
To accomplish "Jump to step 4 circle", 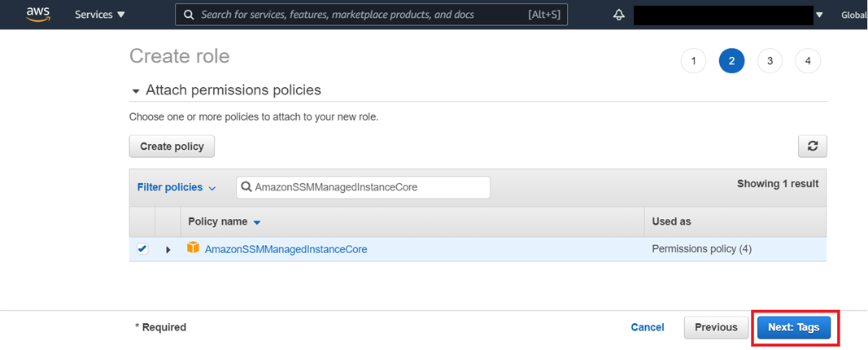I will coord(809,62).
